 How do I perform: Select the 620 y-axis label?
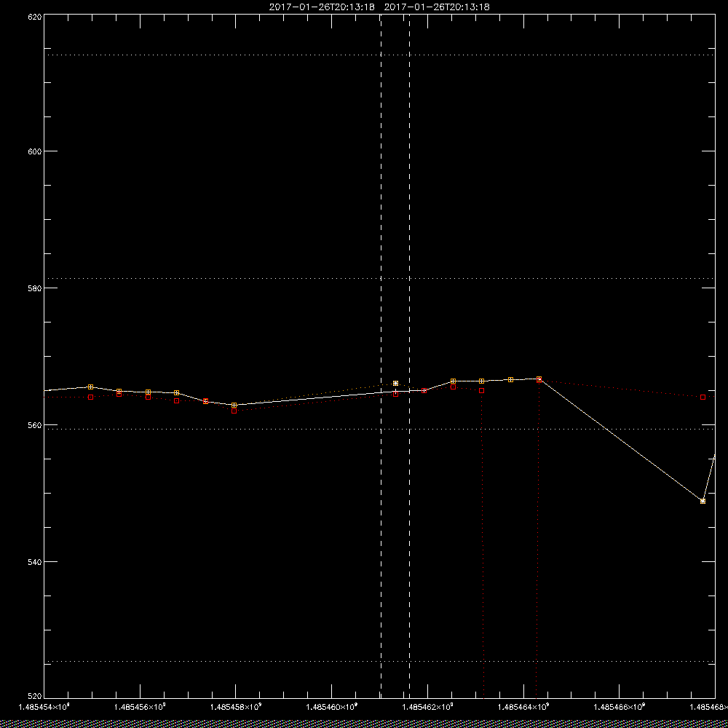coord(35,16)
